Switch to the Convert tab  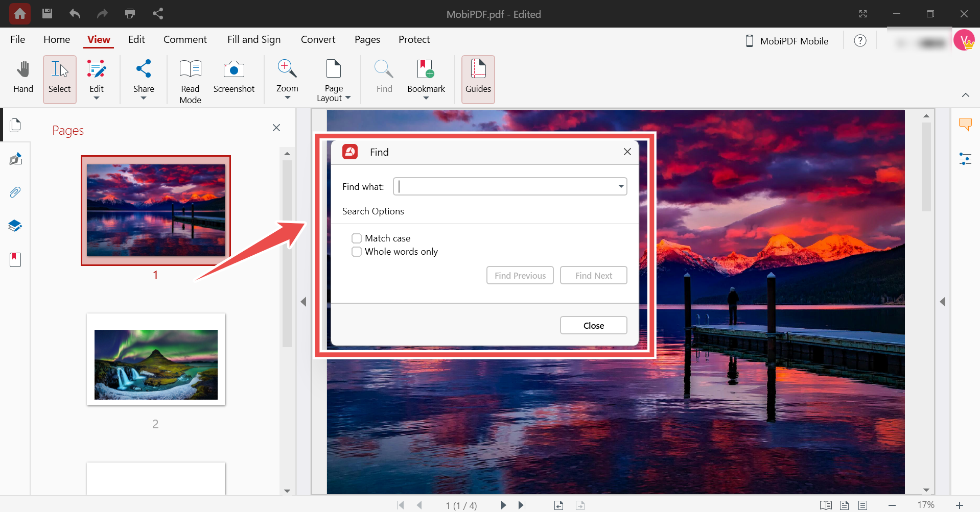pos(318,39)
